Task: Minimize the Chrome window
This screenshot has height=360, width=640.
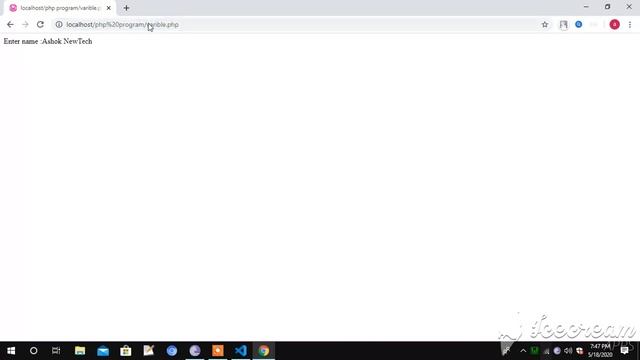Action: point(586,7)
